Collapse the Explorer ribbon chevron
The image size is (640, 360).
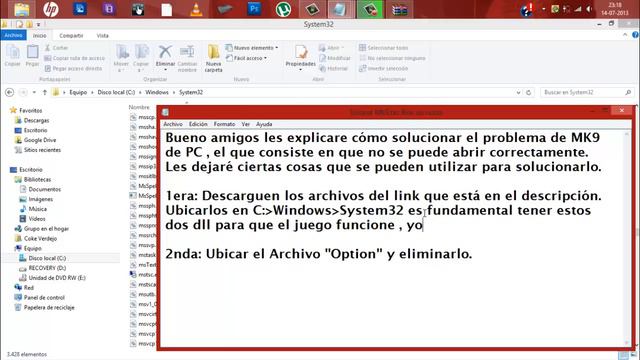click(x=625, y=35)
